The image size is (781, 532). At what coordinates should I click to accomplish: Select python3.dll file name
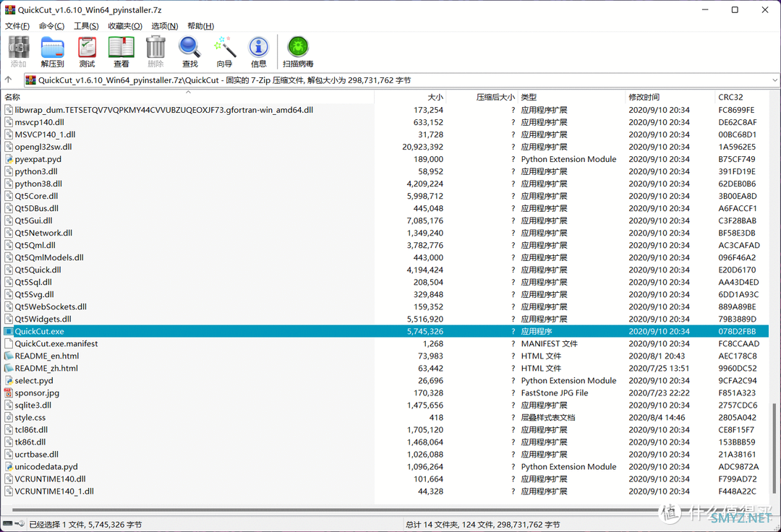click(36, 172)
